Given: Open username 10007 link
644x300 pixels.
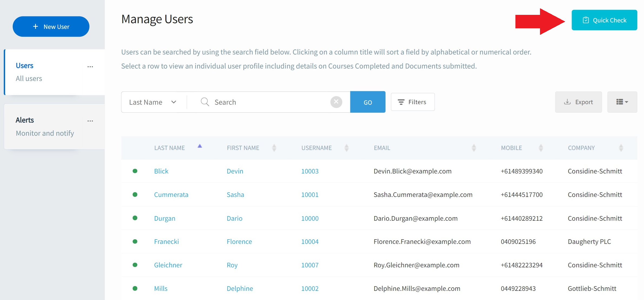Looking at the screenshot, I should [310, 265].
